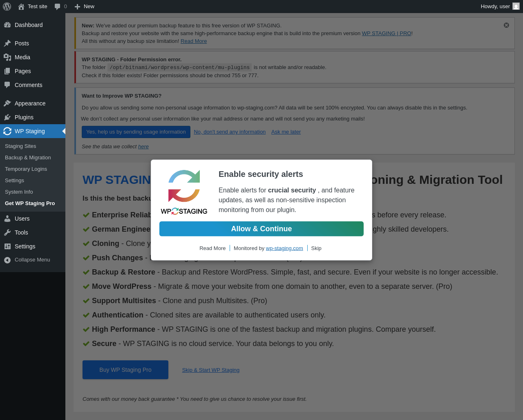
Task: Open the wp-staging.com link in dialog
Action: [x=284, y=248]
